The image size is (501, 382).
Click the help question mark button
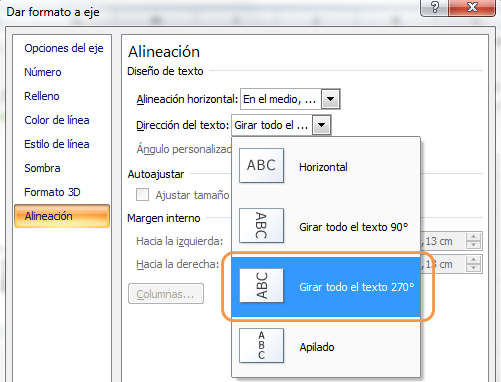point(435,7)
